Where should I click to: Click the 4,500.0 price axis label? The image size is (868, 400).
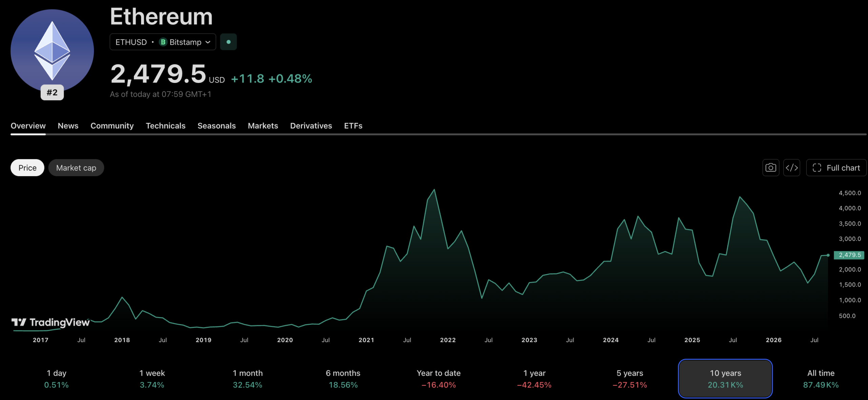point(850,193)
